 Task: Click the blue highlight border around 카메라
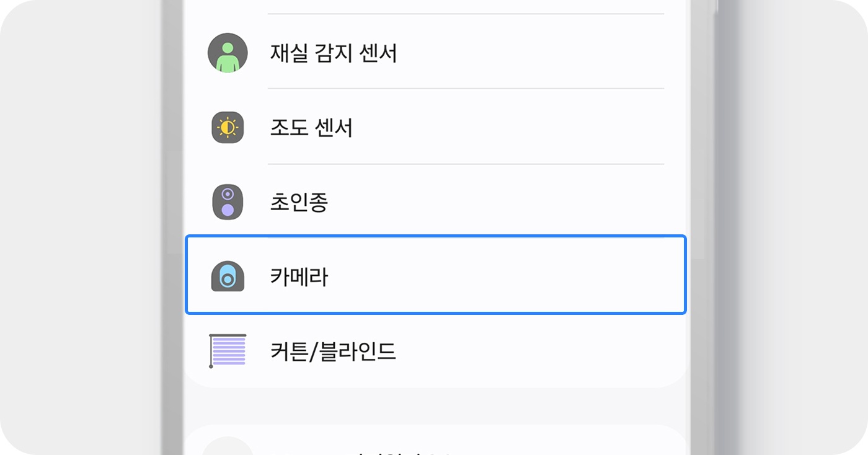coord(434,236)
